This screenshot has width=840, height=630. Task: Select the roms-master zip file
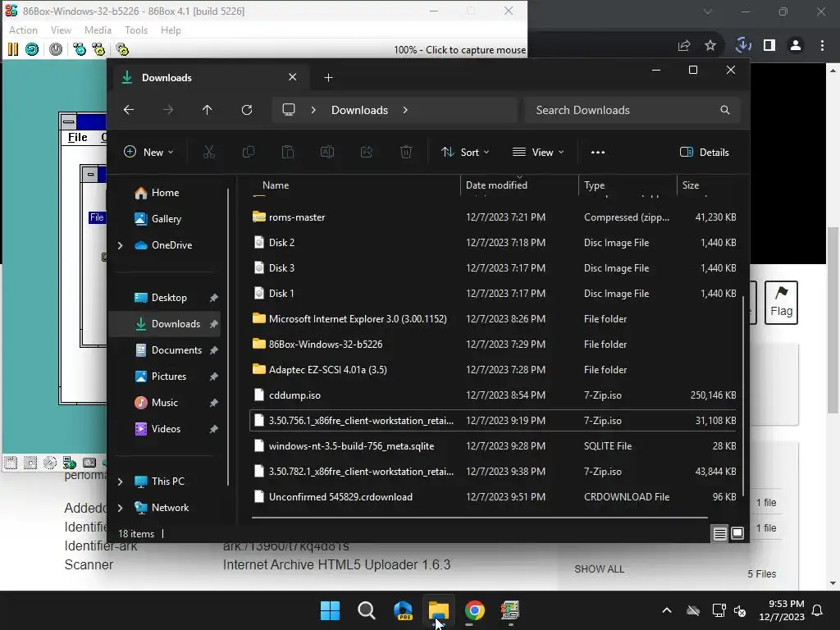pyautogui.click(x=493, y=217)
